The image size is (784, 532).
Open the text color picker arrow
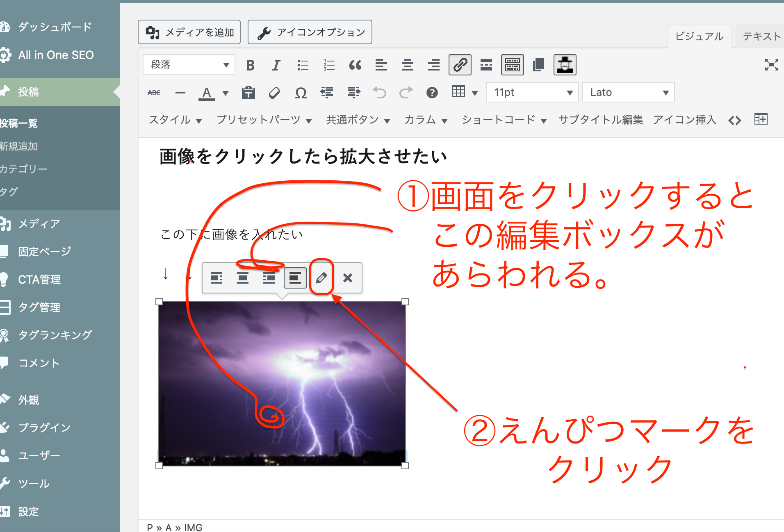(226, 93)
